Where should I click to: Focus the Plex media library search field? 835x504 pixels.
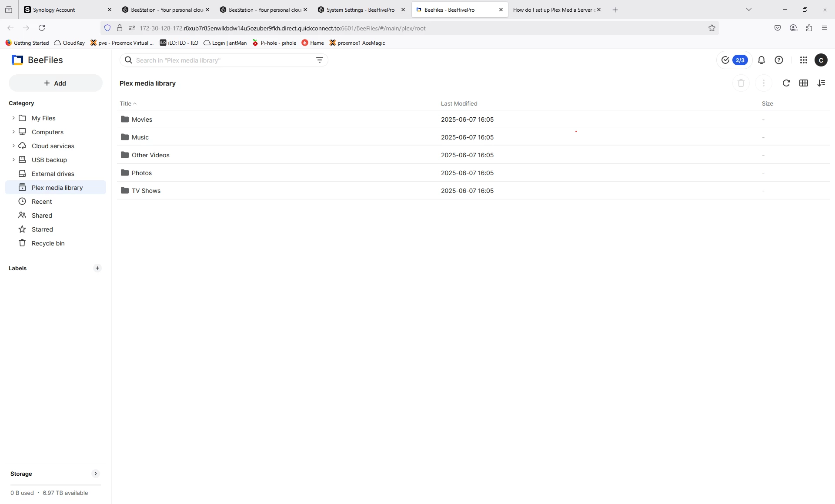[x=224, y=60]
